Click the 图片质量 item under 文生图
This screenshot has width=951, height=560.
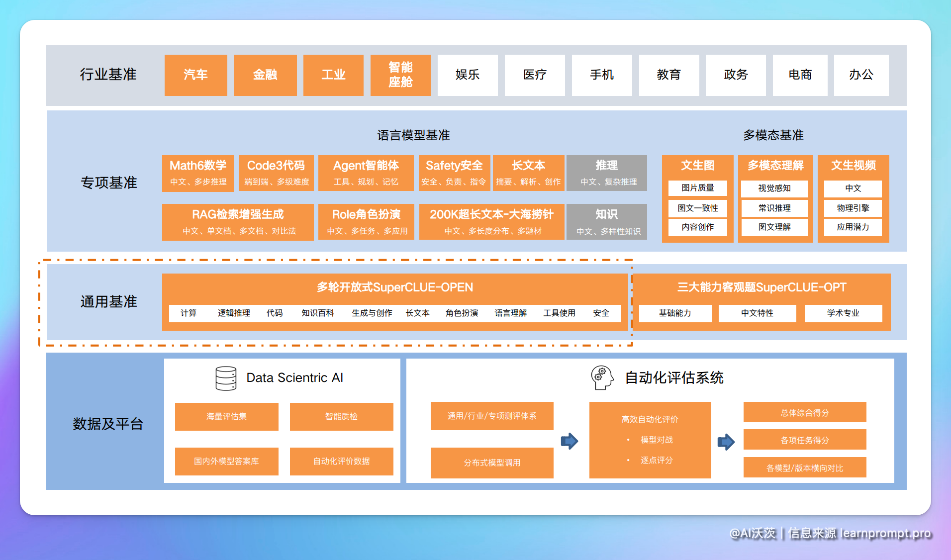click(x=698, y=188)
